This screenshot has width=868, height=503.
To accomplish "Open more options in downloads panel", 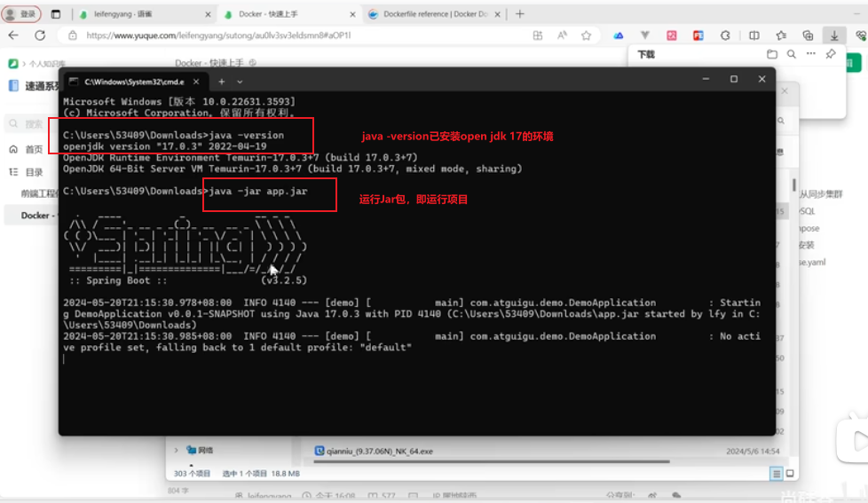I will tap(811, 54).
